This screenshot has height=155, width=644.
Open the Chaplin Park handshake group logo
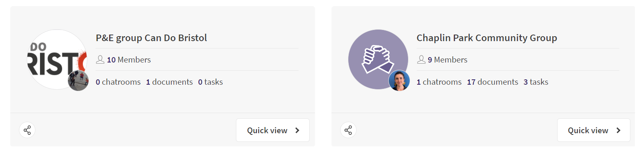(378, 60)
